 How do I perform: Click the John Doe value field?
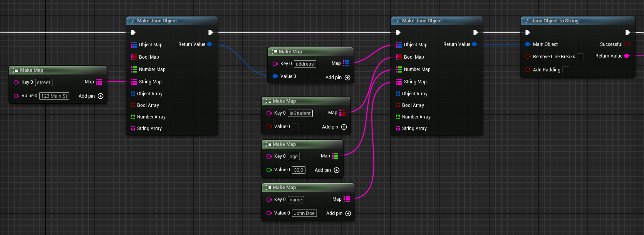pyautogui.click(x=304, y=213)
